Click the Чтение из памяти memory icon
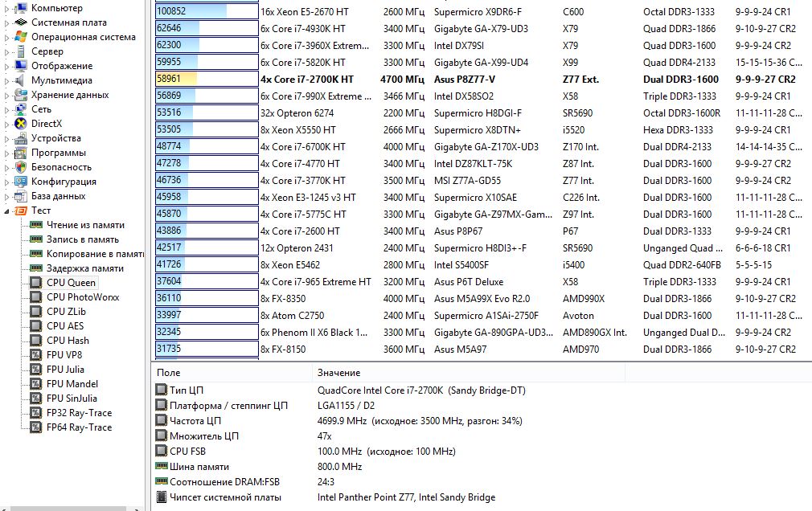812x511 pixels. (x=36, y=225)
